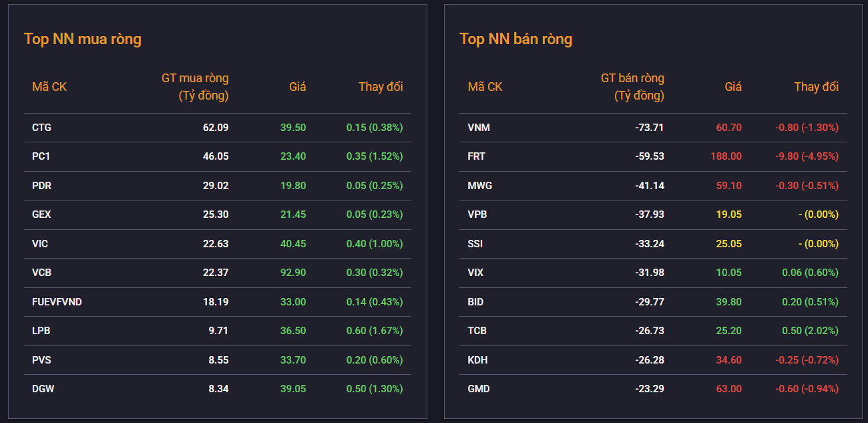Click the 'Top NN mua ròng' heading
Viewport: 868px width, 423px height.
click(x=83, y=39)
